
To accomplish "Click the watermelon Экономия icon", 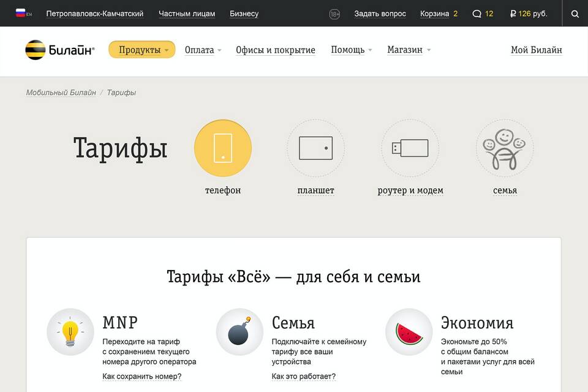I will point(409,332).
